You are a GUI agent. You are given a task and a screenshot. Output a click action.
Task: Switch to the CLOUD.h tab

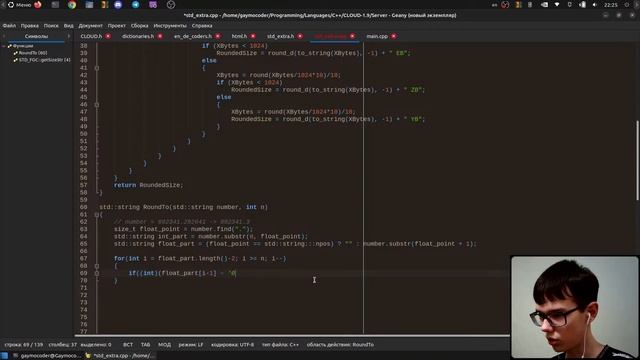point(91,36)
